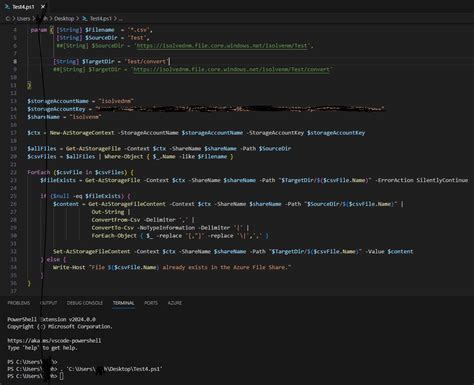Click line number 13 in the gutter
The image size is (474, 385).
point(13,101)
